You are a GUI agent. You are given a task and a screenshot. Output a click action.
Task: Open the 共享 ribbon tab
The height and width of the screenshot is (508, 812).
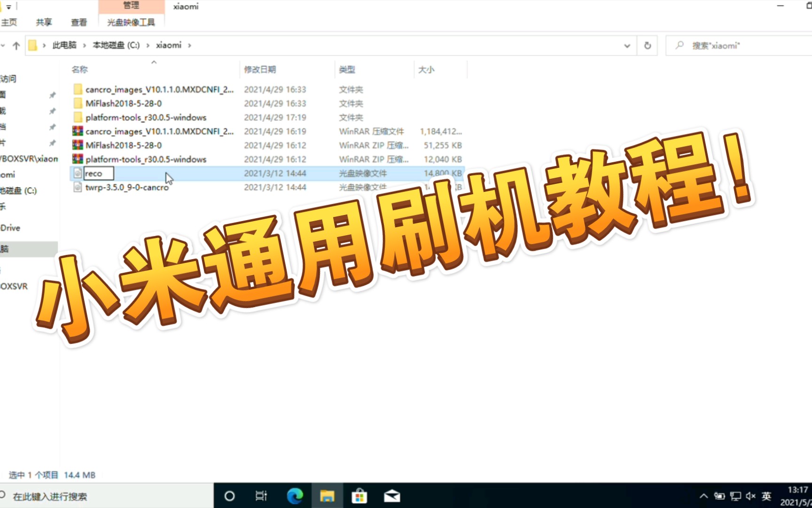pos(44,22)
